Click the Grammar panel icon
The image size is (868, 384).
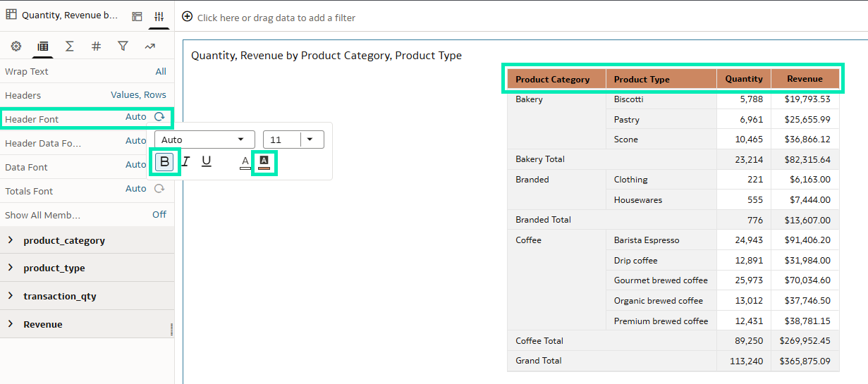click(137, 16)
